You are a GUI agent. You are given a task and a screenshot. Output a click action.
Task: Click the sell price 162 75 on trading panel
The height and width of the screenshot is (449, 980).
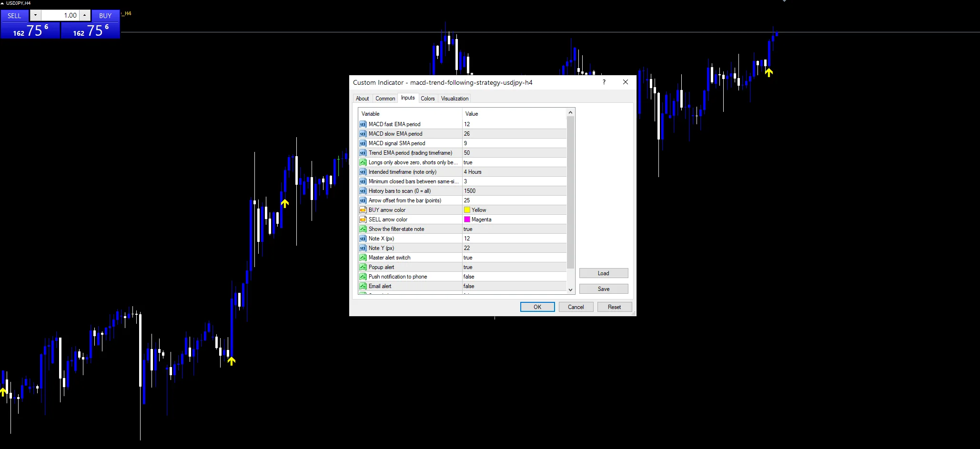pyautogui.click(x=30, y=30)
